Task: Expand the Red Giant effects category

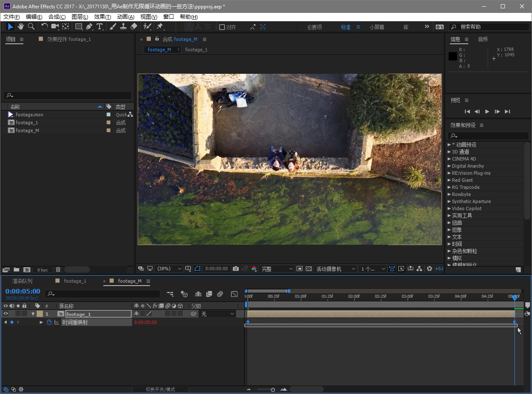Action: pyautogui.click(x=449, y=180)
